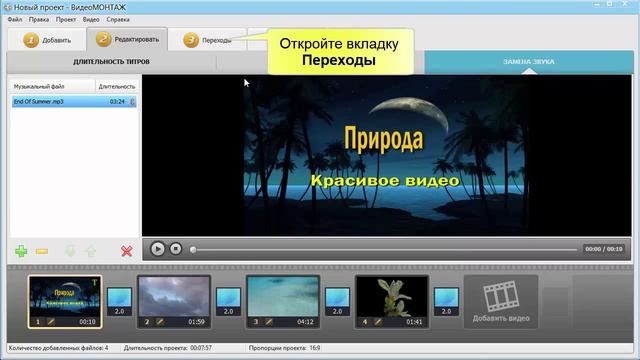Select the Замена звука sub-tab
Screen dimensions: 640x360
(x=529, y=62)
